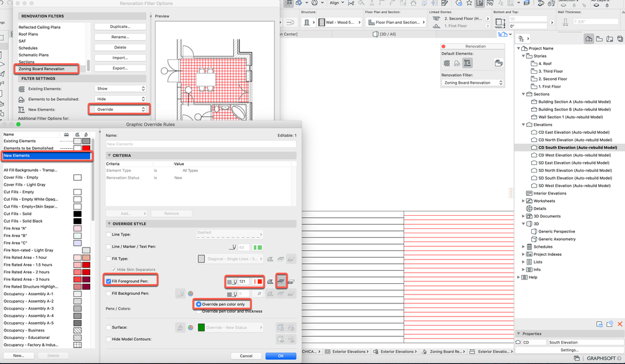
Task: Click the RGB color wheel in Surface row
Action: (x=191, y=327)
